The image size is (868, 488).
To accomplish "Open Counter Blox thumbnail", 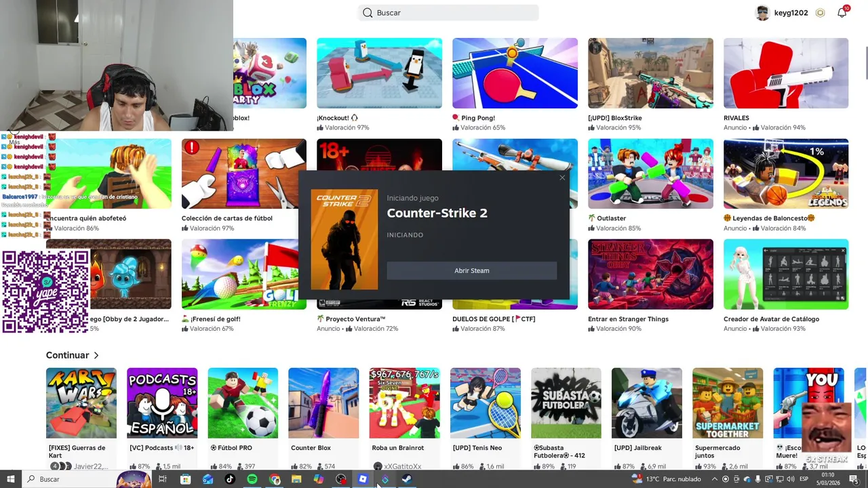I will coord(323,403).
